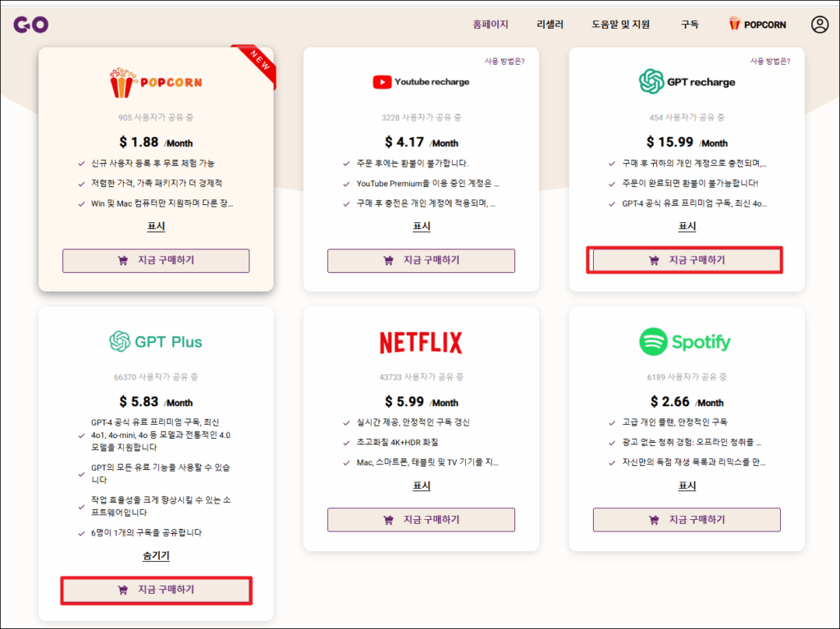
Task: Click 지금 구매하기 on GPT Plus card
Action: pyautogui.click(x=156, y=590)
